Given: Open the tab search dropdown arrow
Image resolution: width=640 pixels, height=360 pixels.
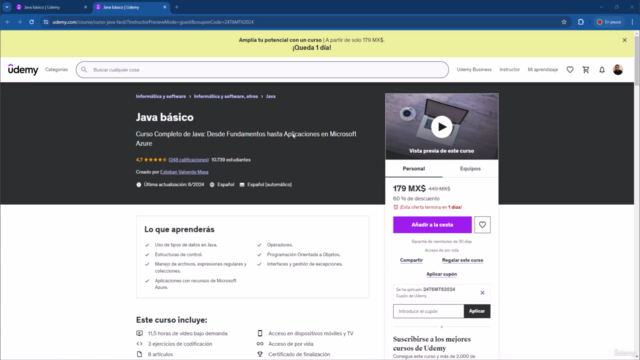Looking at the screenshot, I should tap(7, 7).
